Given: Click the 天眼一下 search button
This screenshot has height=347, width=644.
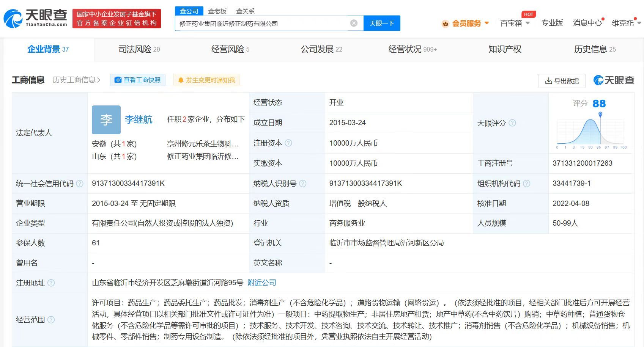Looking at the screenshot, I should coord(381,23).
